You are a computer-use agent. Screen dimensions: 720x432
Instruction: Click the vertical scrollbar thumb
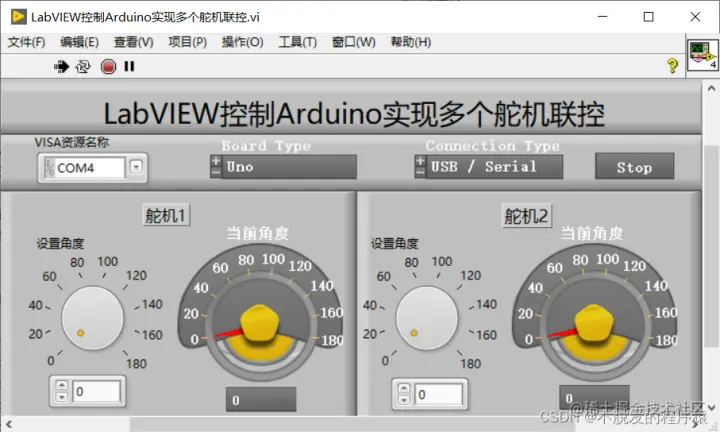(x=711, y=246)
